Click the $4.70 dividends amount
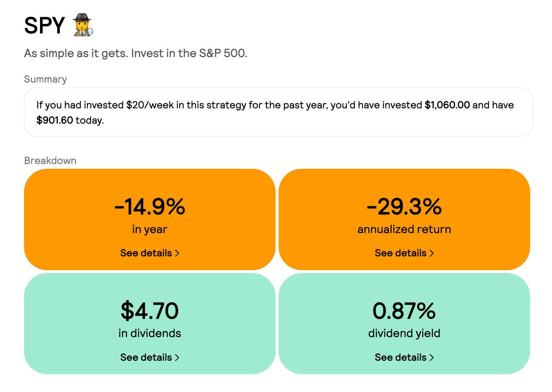The height and width of the screenshot is (392, 552). coord(150,311)
